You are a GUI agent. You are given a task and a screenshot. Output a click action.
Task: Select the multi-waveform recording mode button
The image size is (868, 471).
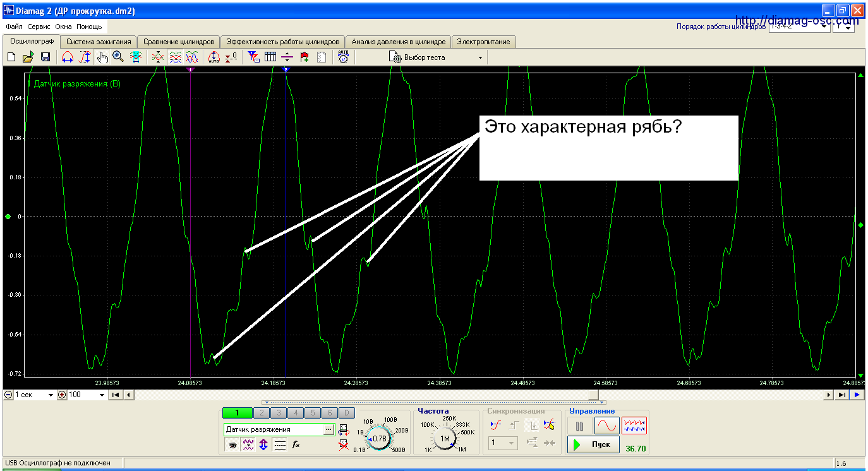(634, 426)
